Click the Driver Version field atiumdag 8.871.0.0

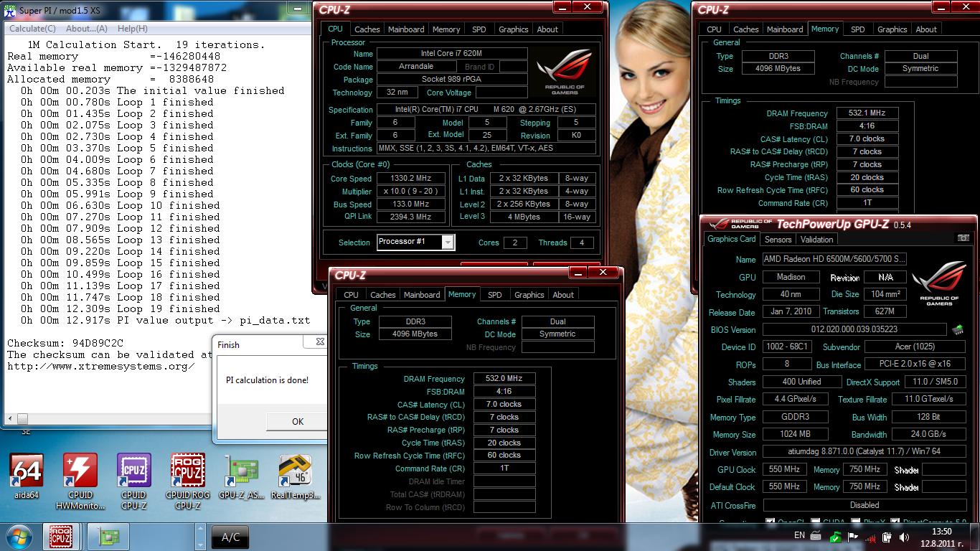864,452
